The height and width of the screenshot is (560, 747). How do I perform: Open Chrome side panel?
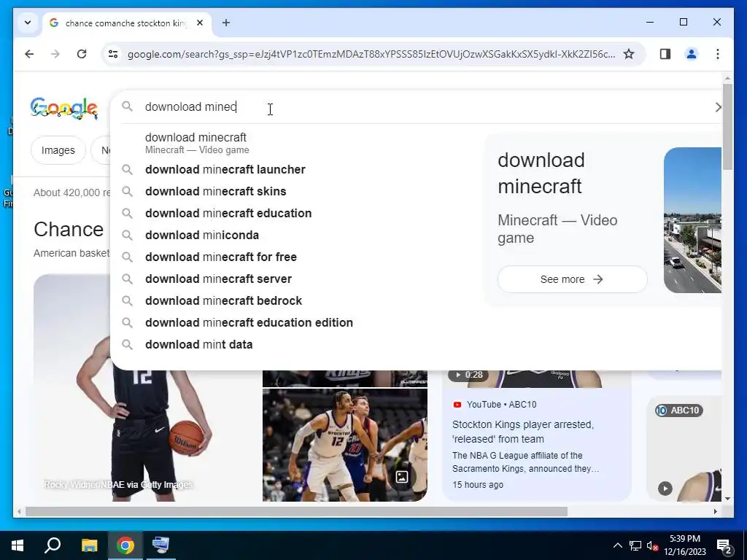click(665, 54)
